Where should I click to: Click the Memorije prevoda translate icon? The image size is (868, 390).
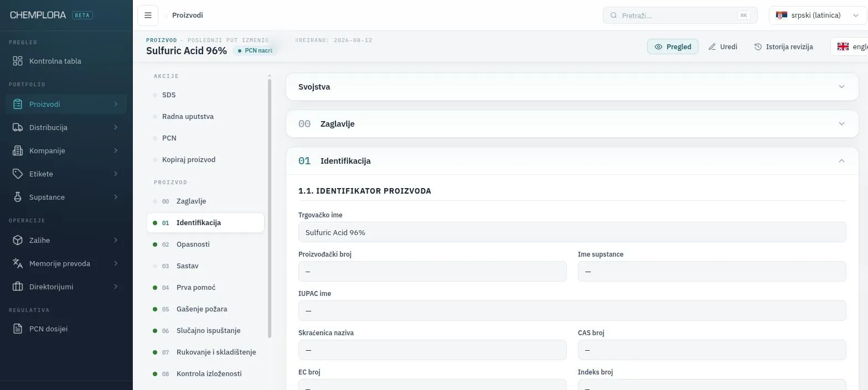(x=18, y=263)
